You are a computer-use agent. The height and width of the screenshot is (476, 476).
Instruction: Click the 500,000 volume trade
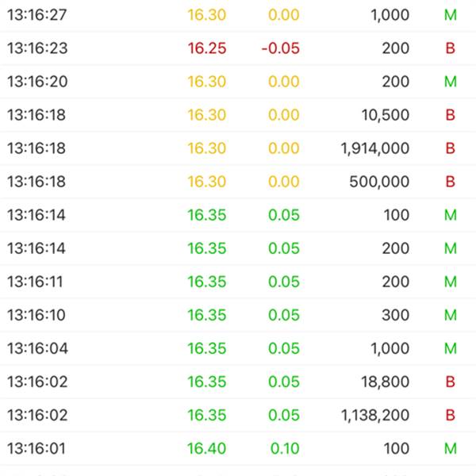(379, 182)
